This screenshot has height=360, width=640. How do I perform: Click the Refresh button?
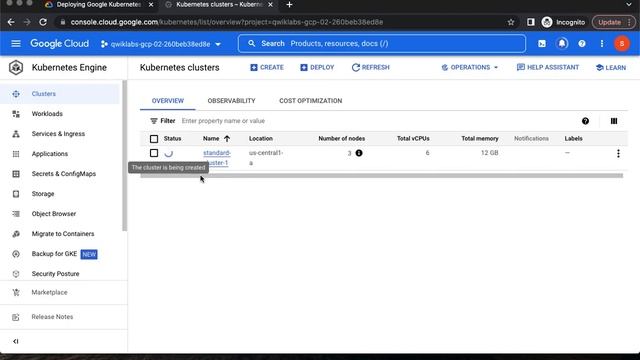click(371, 67)
